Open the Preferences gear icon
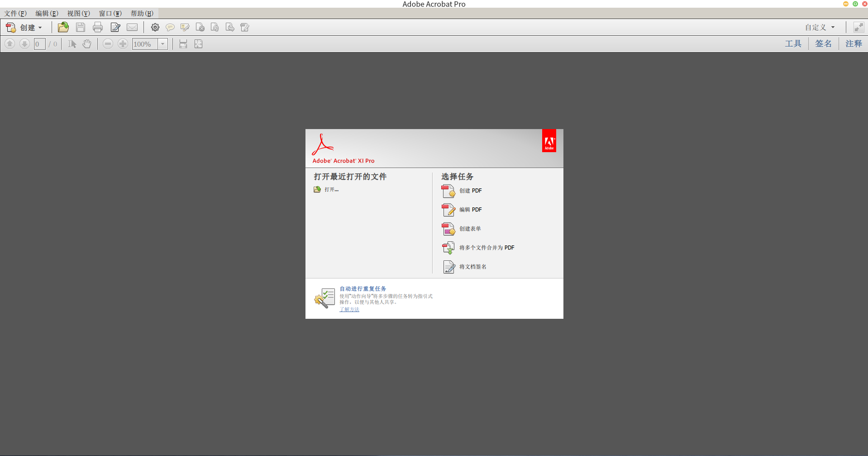This screenshot has width=868, height=456. click(155, 27)
